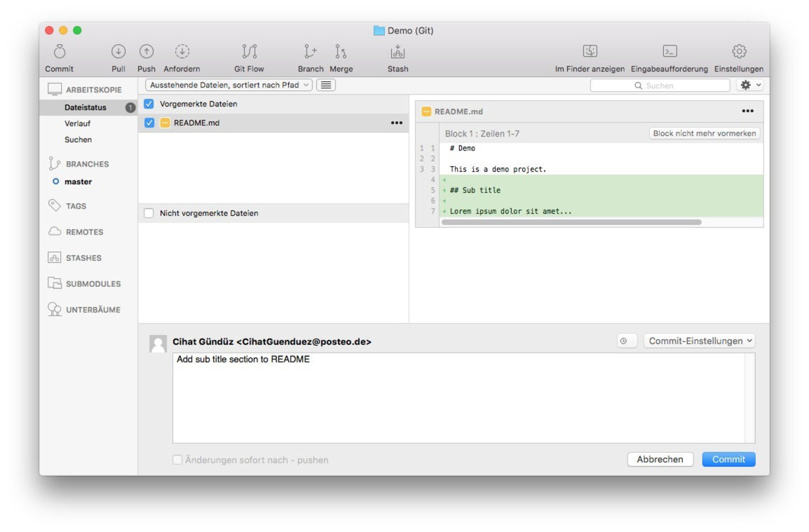Toggle the Vorgemerkte Dateien checkbox
The image size is (809, 532).
pyautogui.click(x=149, y=104)
